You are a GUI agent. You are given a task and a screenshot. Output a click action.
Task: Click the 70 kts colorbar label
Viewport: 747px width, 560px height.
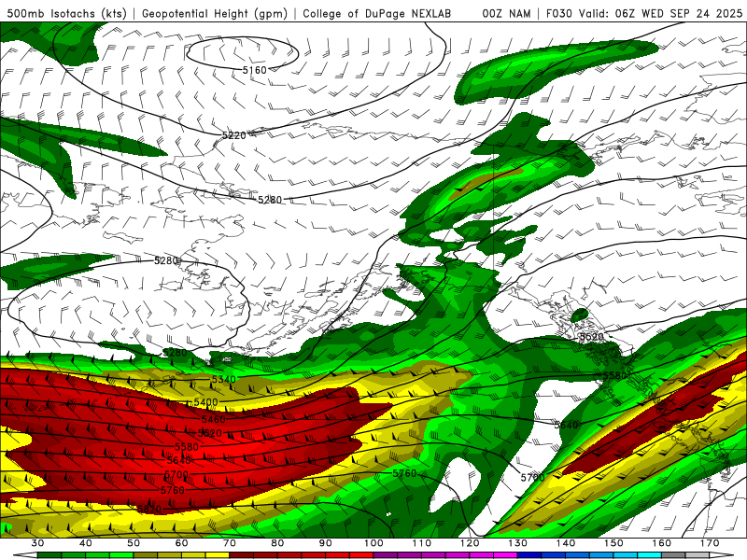click(230, 543)
